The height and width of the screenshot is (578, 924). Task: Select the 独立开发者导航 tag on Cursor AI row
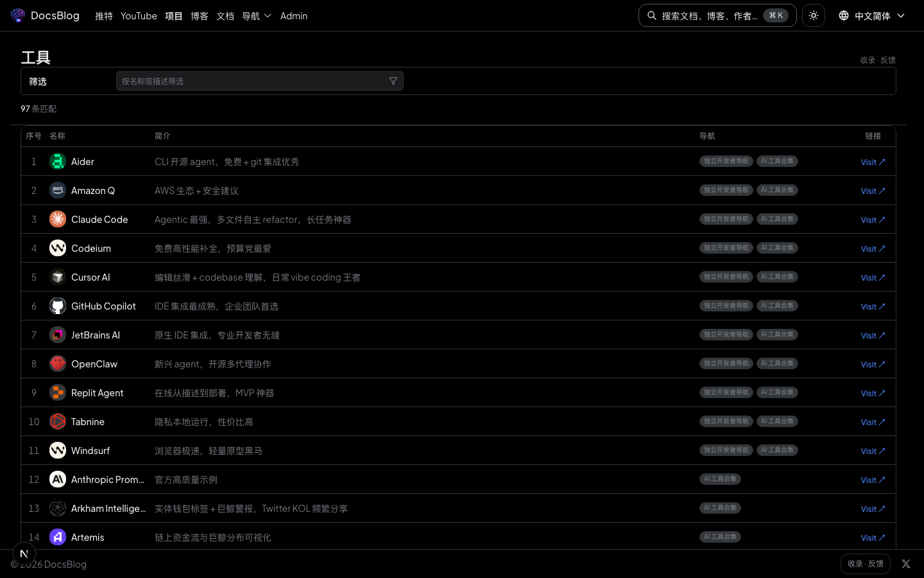(x=726, y=277)
